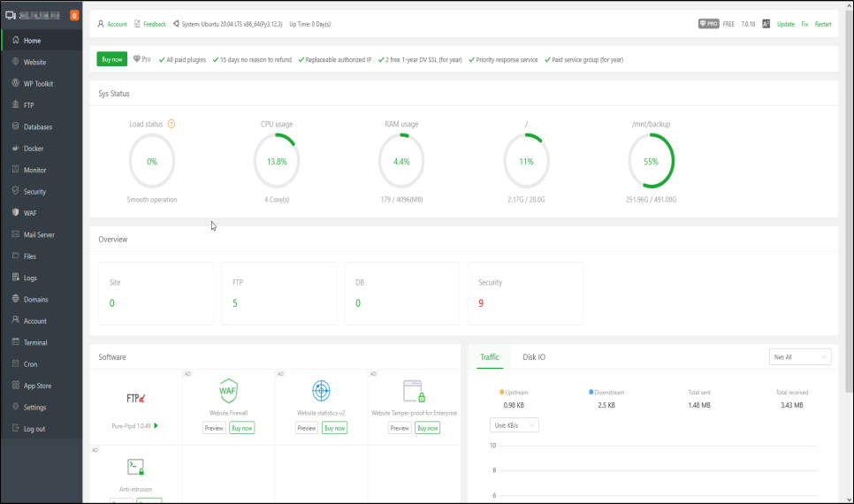Click the Website statistics-v2 icon

point(321,391)
